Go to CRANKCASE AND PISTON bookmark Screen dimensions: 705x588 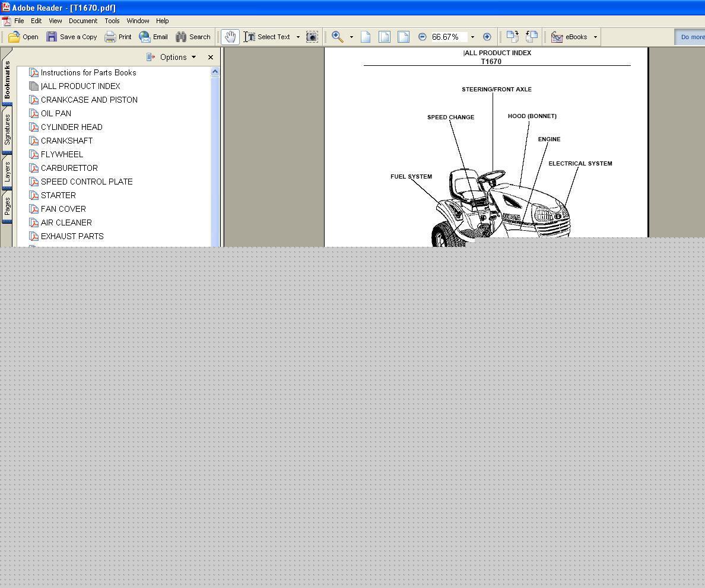(x=89, y=100)
